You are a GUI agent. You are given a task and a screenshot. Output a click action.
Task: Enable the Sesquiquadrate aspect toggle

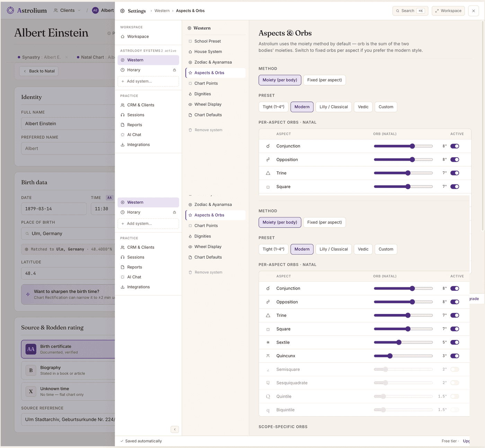(x=455, y=383)
